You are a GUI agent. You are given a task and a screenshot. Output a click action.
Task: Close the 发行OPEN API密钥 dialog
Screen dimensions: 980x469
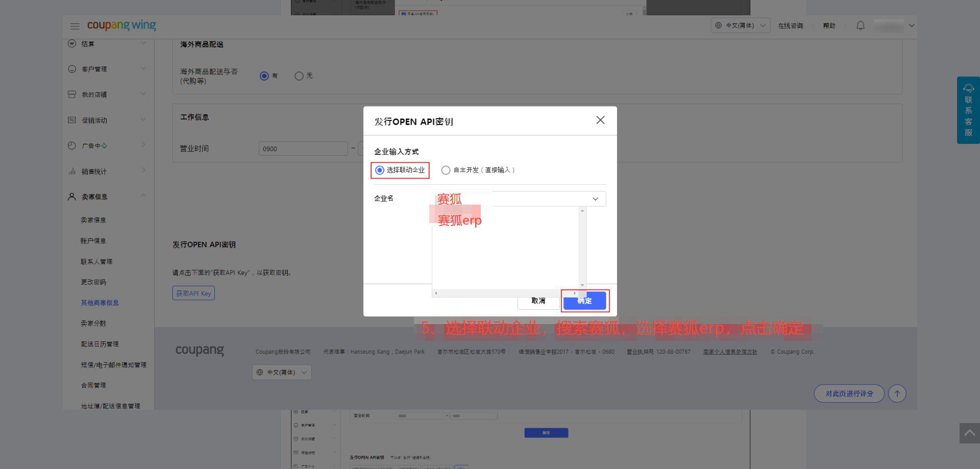point(600,120)
